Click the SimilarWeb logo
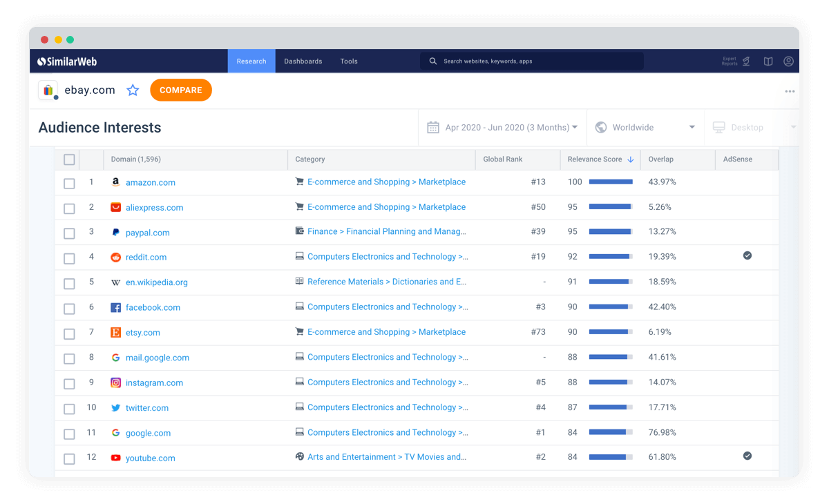Image resolution: width=829 pixels, height=504 pixels. coord(67,61)
